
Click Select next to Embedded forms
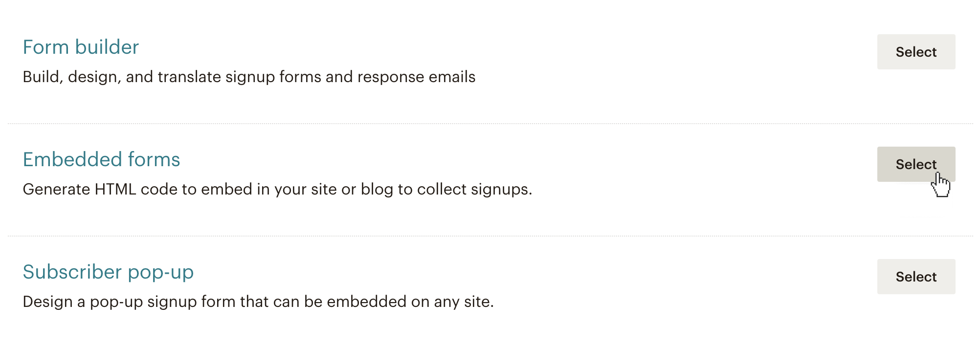tap(915, 164)
